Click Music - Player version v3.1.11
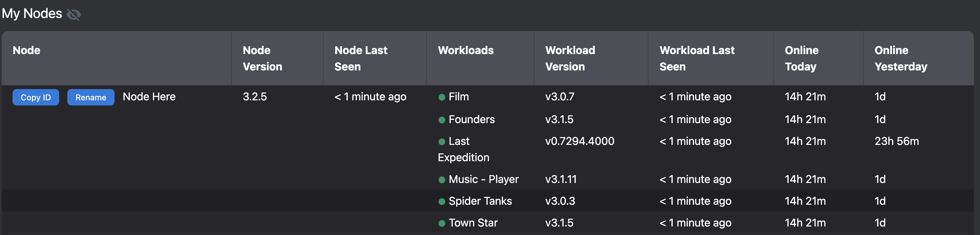The image size is (980, 235). tap(561, 179)
